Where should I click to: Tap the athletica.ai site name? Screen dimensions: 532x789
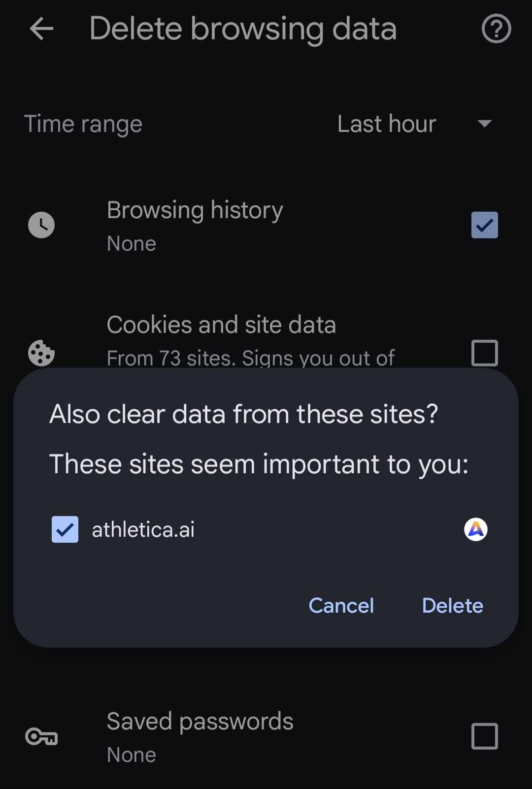pyautogui.click(x=143, y=530)
